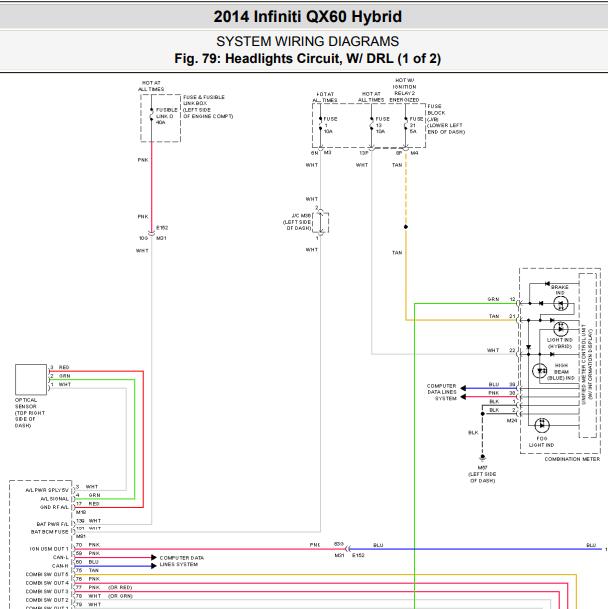Click the COMBI SW OUT 4 label
The image size is (608, 609).
47,583
